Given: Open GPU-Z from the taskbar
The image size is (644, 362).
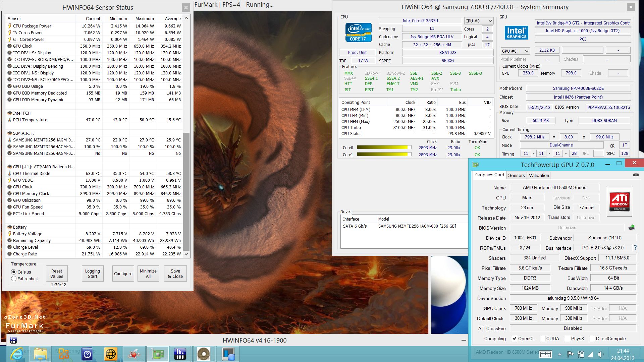Looking at the screenshot, I should pyautogui.click(x=158, y=354).
